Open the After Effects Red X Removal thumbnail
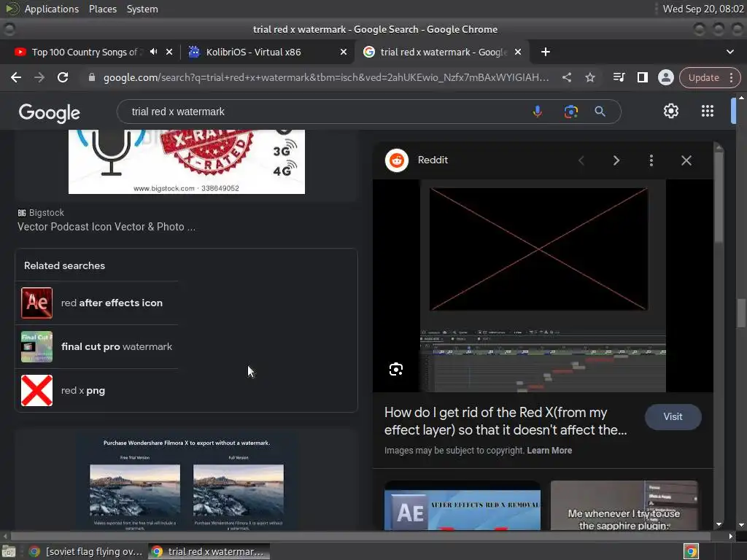This screenshot has width=747, height=560. (462, 505)
